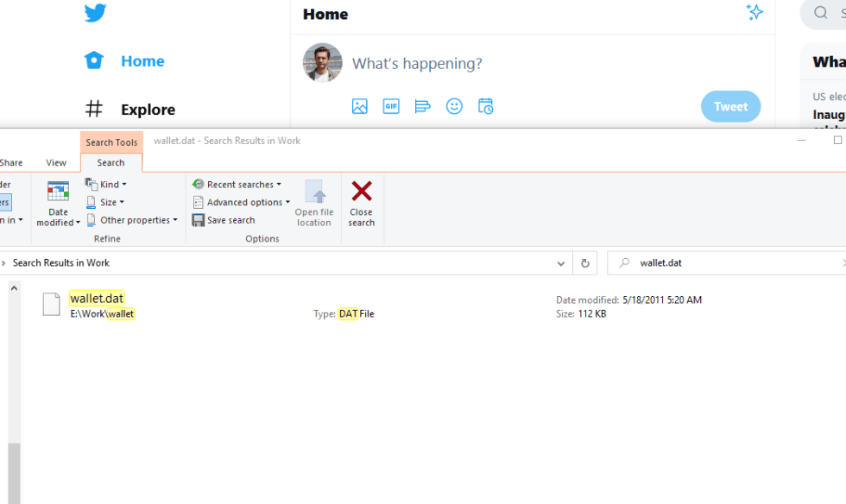Expand the Other properties dropdown
The width and height of the screenshot is (846, 504).
(x=132, y=220)
